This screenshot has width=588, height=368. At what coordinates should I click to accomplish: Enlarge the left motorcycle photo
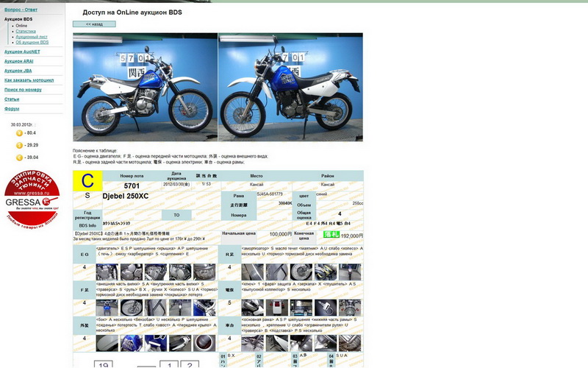point(145,87)
